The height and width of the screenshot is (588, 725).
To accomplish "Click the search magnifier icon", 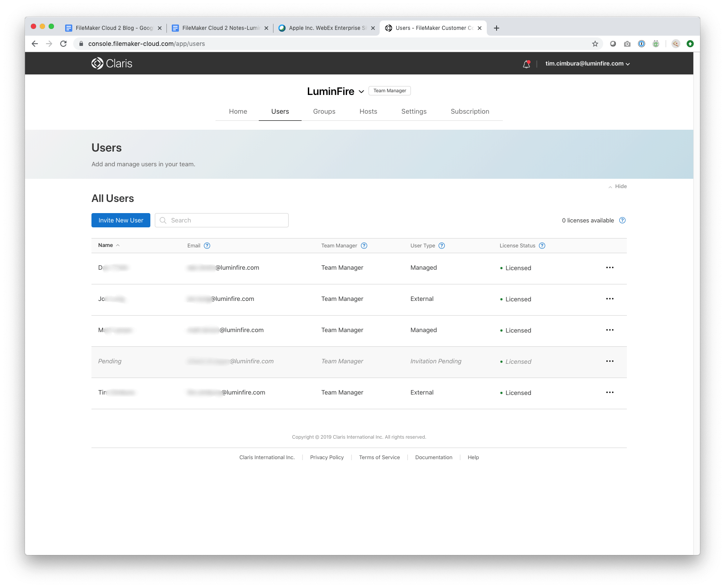I will pos(163,220).
